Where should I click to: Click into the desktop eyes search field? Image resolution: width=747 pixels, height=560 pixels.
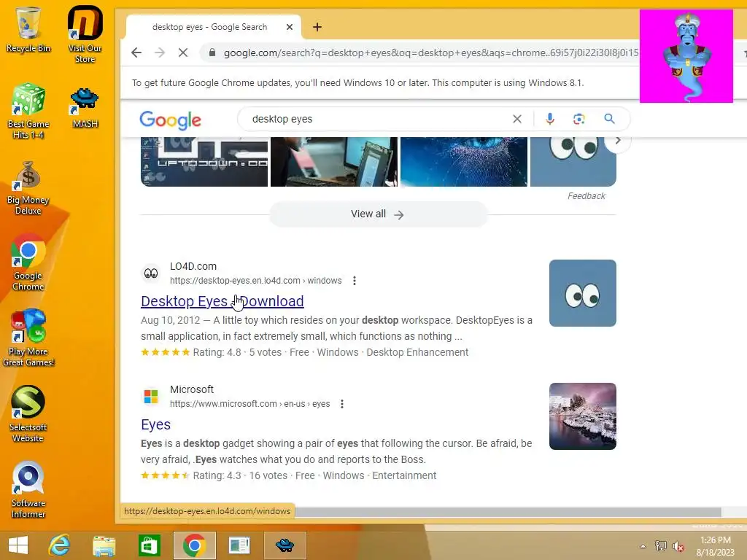[376, 119]
